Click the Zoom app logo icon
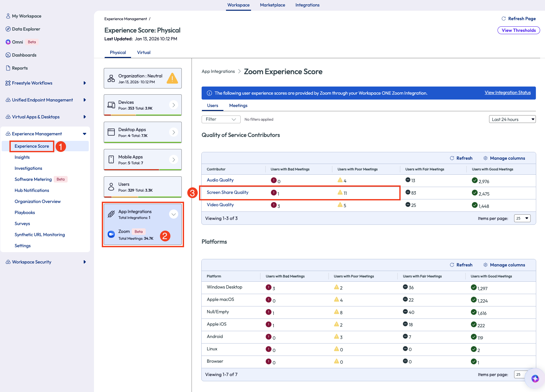545x392 pixels. pyautogui.click(x=111, y=234)
